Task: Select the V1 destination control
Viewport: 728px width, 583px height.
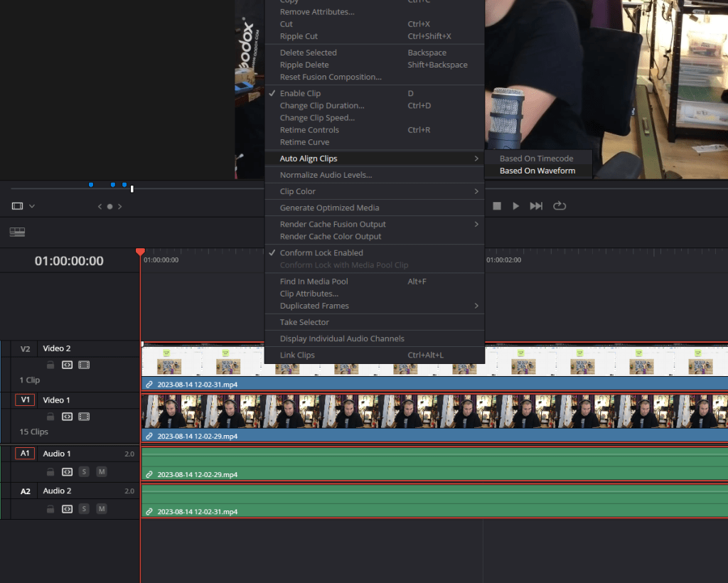Action: [25, 400]
